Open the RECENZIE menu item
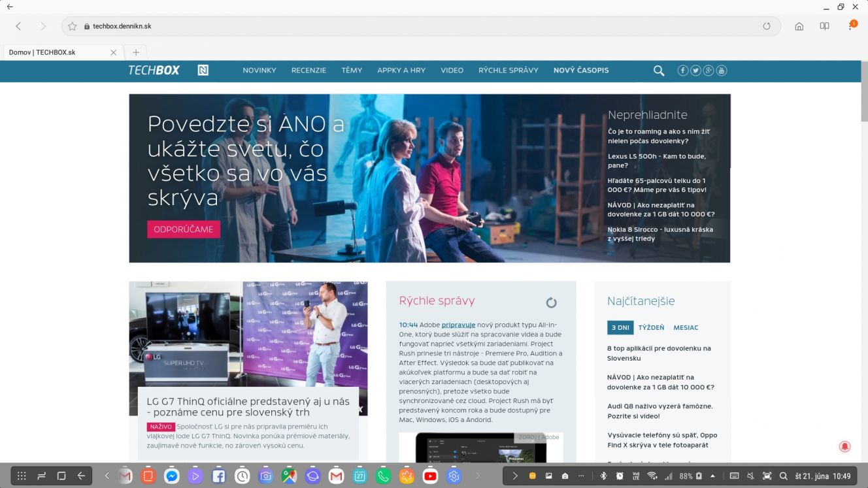 tap(309, 71)
